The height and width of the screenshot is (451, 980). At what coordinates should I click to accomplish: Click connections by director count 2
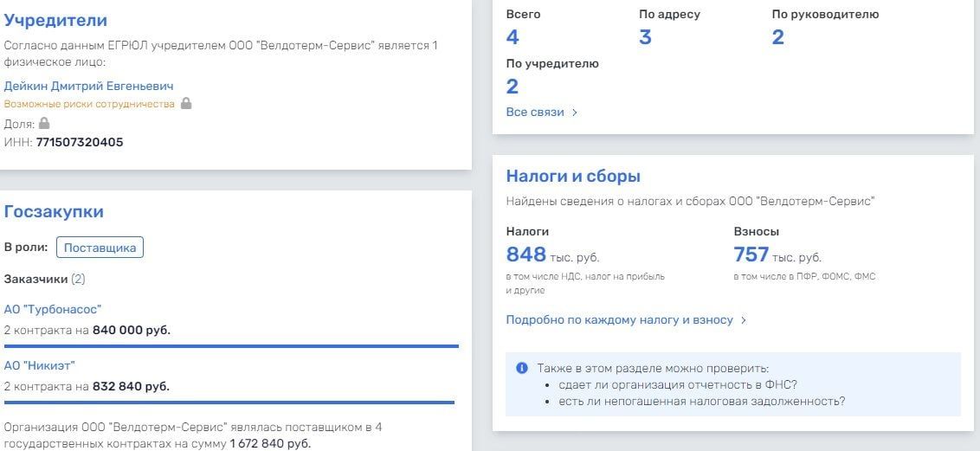point(778,37)
